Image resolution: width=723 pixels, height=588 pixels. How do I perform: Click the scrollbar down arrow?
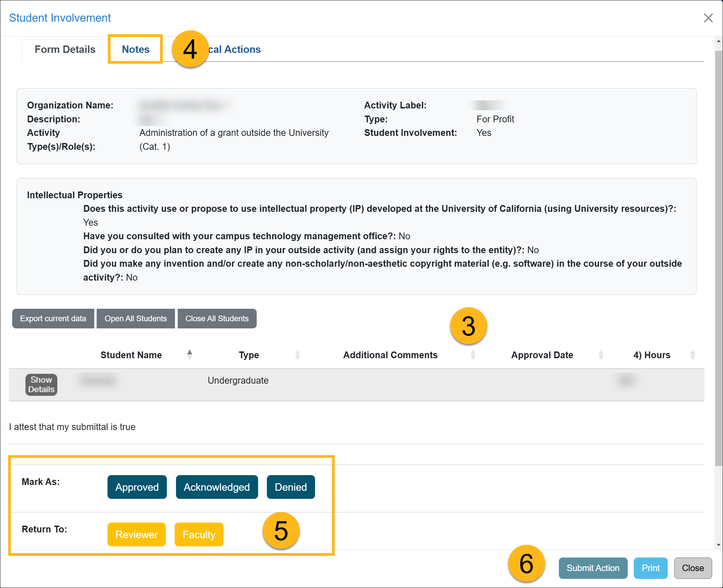[x=718, y=545]
